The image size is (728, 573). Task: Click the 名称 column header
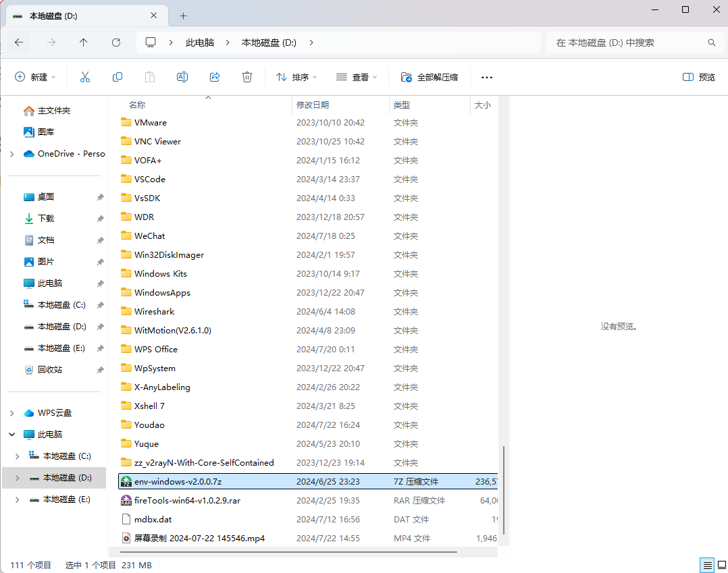[x=137, y=105]
